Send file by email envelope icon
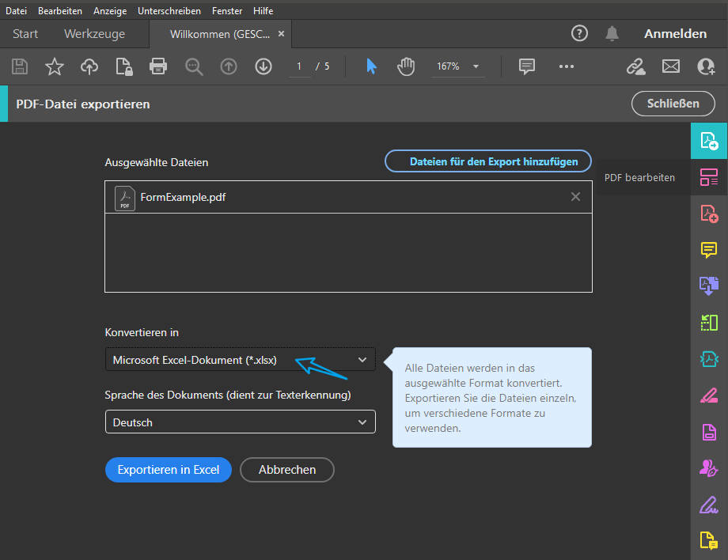 click(x=671, y=66)
